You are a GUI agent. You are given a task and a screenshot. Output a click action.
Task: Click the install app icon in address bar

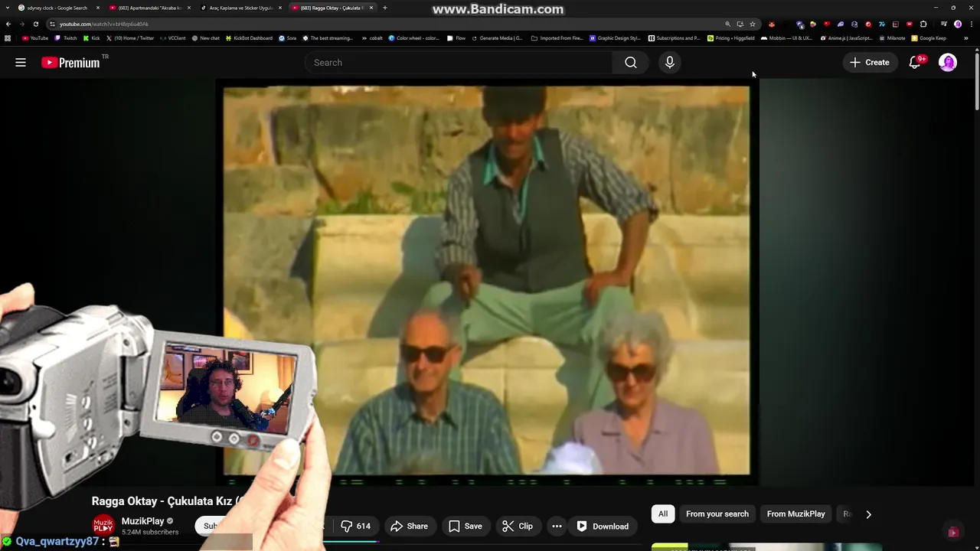click(740, 24)
